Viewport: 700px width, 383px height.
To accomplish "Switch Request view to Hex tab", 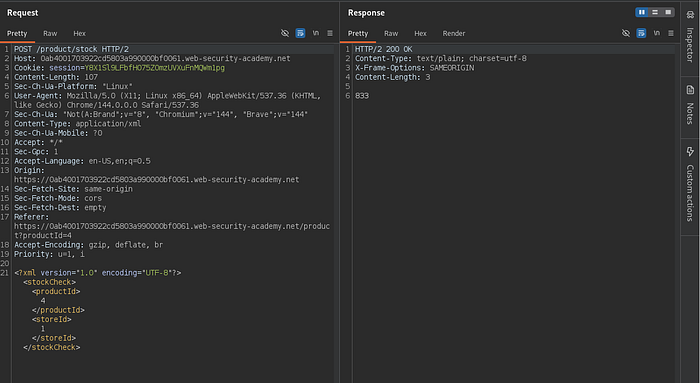I will 79,33.
